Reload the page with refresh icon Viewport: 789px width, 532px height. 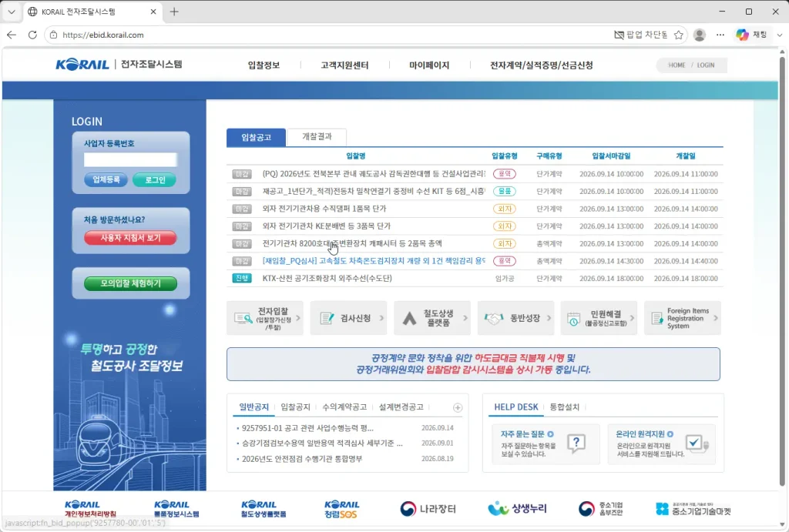pos(32,35)
